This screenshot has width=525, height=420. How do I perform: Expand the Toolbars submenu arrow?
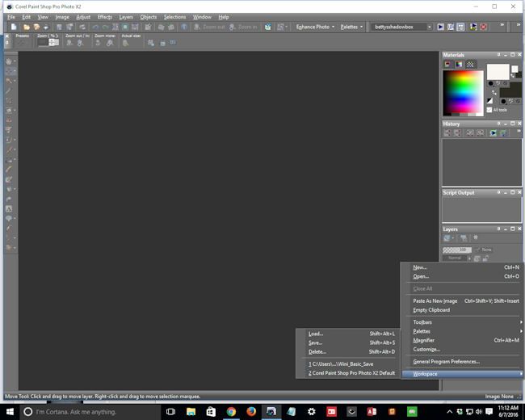tap(521, 322)
